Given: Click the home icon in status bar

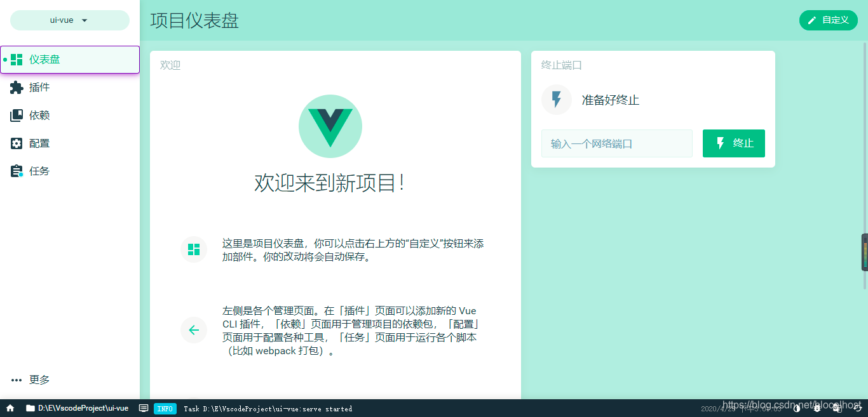Looking at the screenshot, I should click(x=10, y=408).
